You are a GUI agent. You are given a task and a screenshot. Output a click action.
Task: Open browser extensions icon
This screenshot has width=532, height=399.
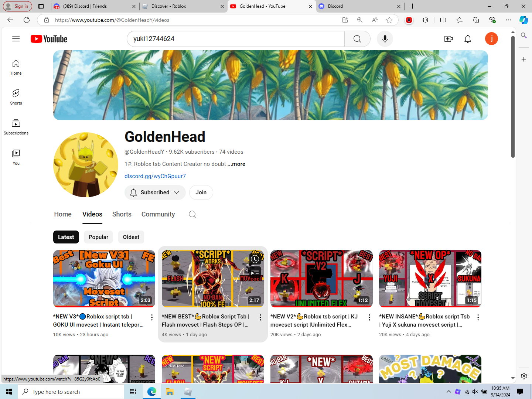tap(425, 20)
